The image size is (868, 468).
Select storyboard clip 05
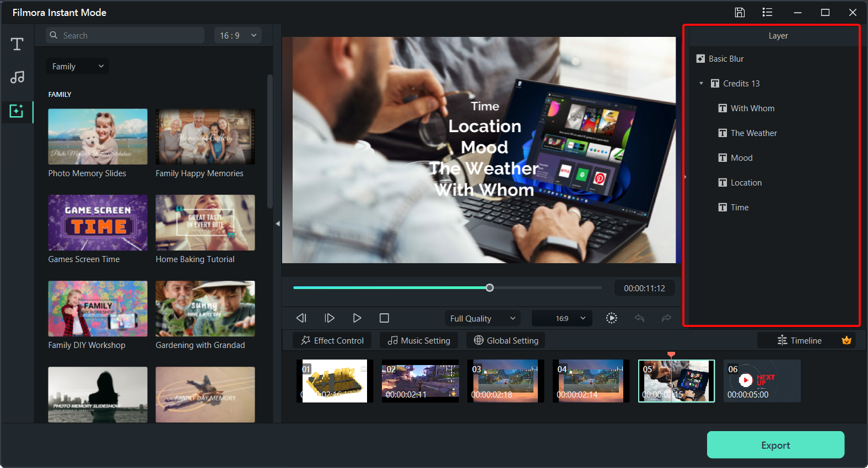click(x=676, y=381)
